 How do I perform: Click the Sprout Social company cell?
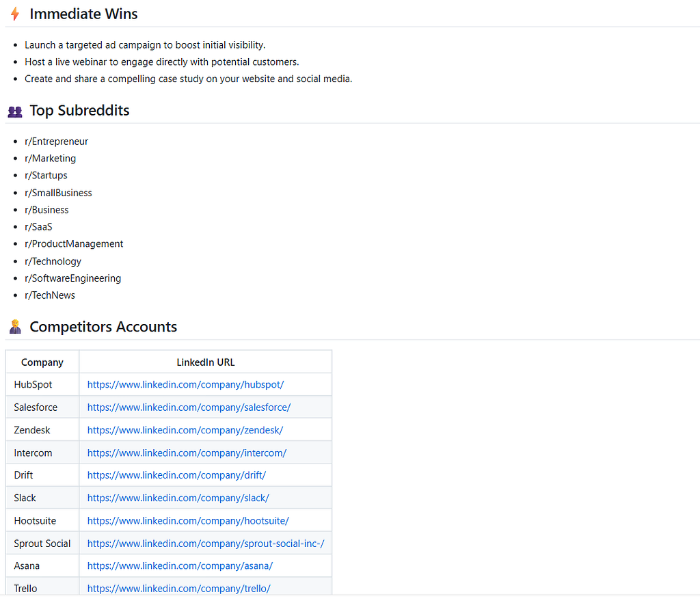click(42, 544)
